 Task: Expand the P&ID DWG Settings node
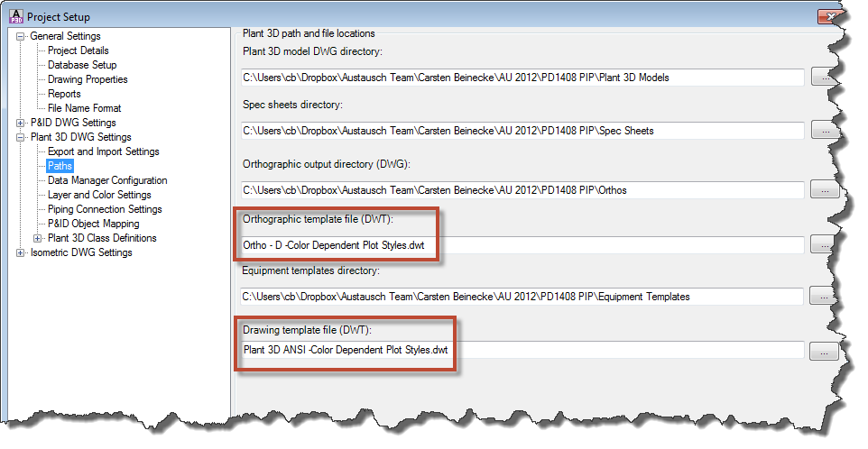tap(21, 123)
